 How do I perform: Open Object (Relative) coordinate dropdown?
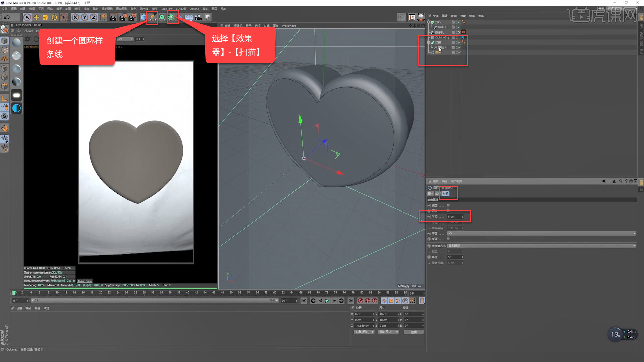click(364, 332)
